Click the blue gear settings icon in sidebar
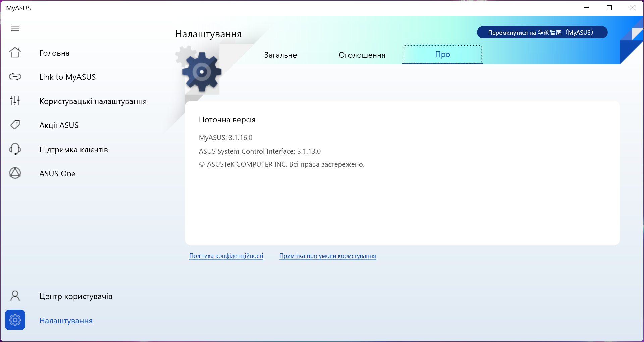The image size is (644, 342). pos(15,320)
